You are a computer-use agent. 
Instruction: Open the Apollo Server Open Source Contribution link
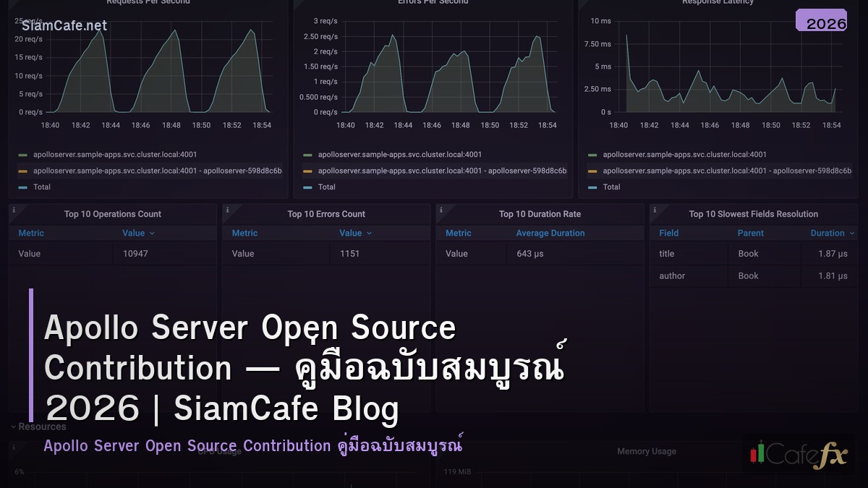point(253,445)
